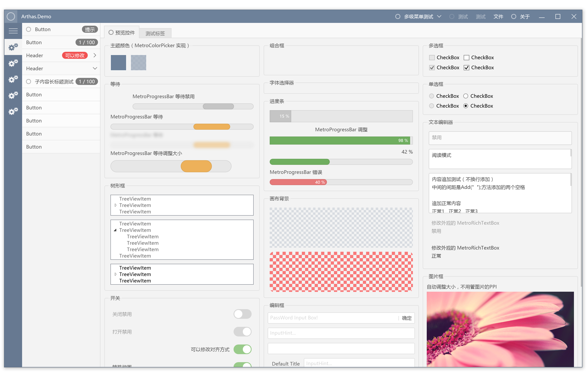Click the third gears icon in the sidebar

click(x=13, y=79)
